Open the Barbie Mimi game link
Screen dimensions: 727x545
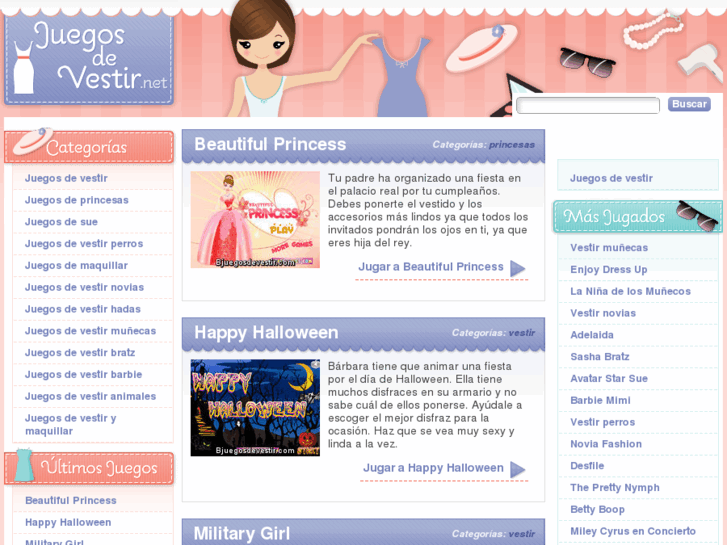click(x=600, y=400)
